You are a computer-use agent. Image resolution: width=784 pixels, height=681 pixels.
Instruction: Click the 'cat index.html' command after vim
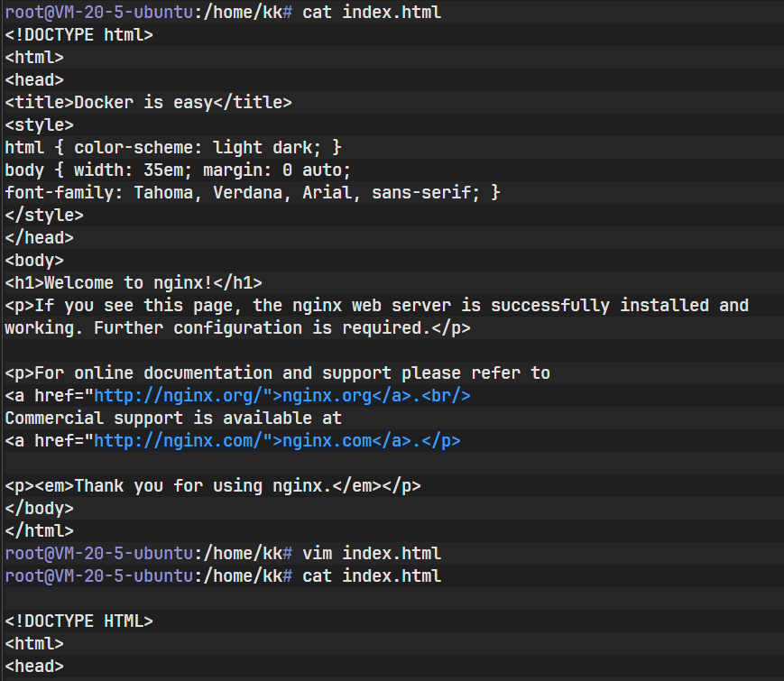tap(372, 576)
